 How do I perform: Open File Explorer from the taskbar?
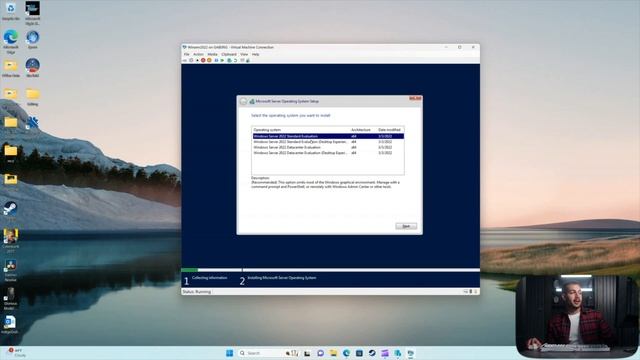333,353
